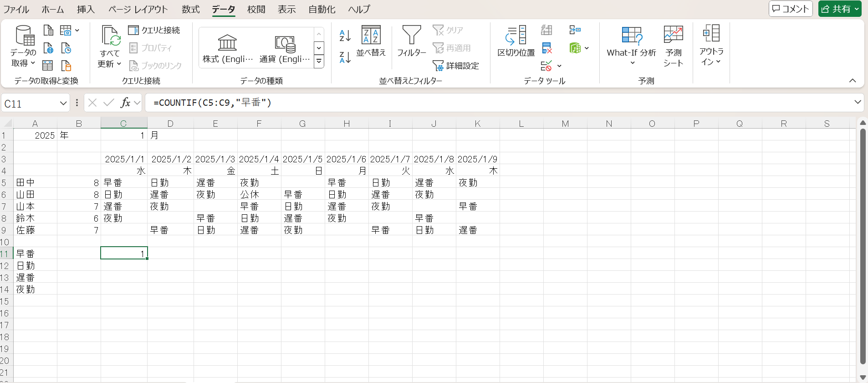868x383 pixels.
Task: Select the 通貨 currency data type
Action: 285,48
